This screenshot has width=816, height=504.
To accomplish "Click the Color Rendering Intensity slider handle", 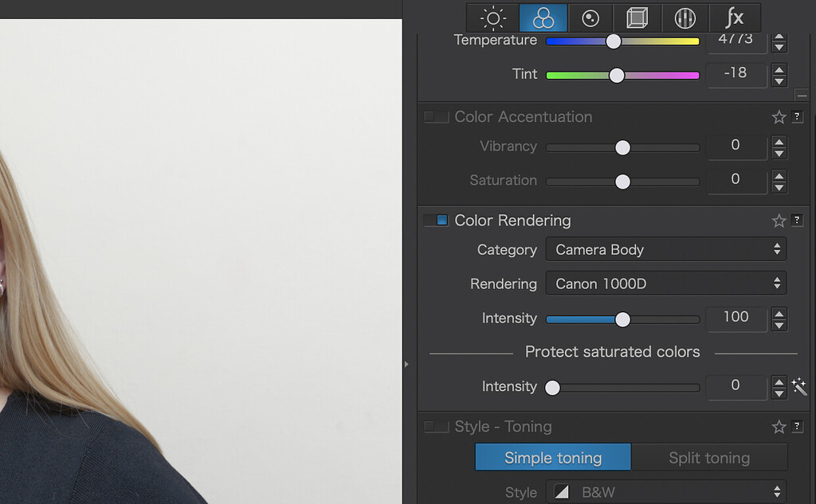I will [622, 319].
